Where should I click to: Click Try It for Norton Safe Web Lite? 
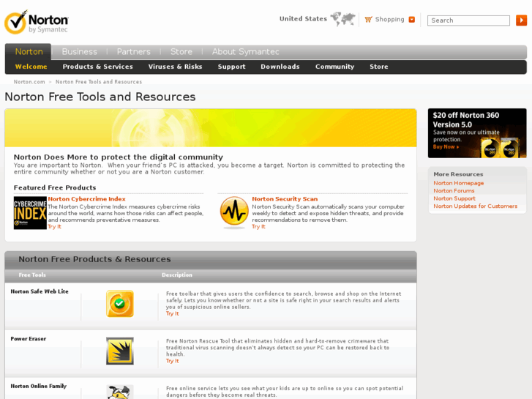tap(173, 313)
